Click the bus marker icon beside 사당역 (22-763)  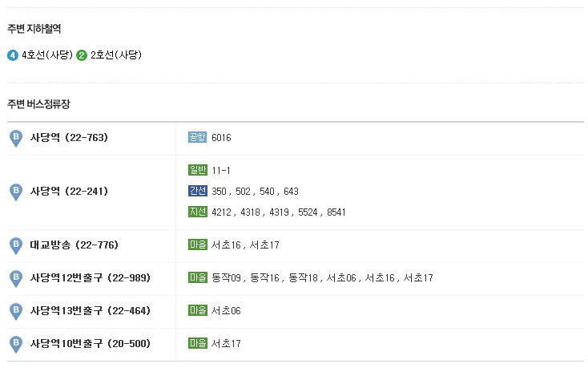pyautogui.click(x=15, y=138)
